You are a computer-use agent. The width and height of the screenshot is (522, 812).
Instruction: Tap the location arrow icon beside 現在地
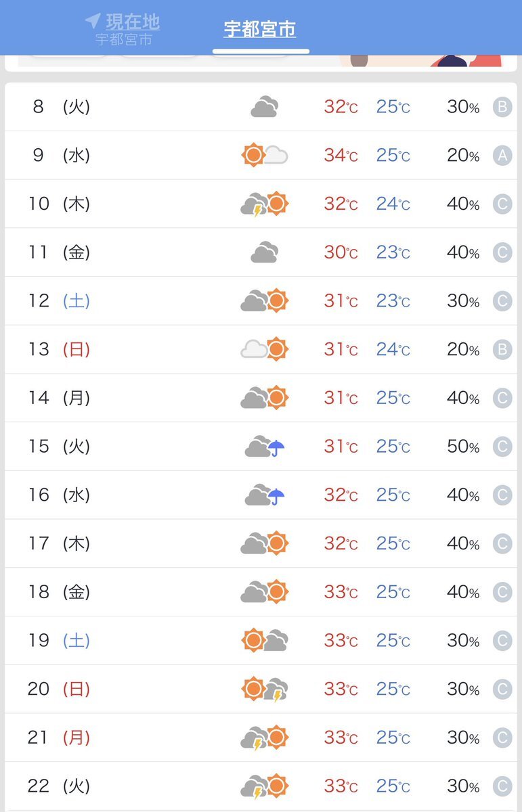pyautogui.click(x=93, y=20)
